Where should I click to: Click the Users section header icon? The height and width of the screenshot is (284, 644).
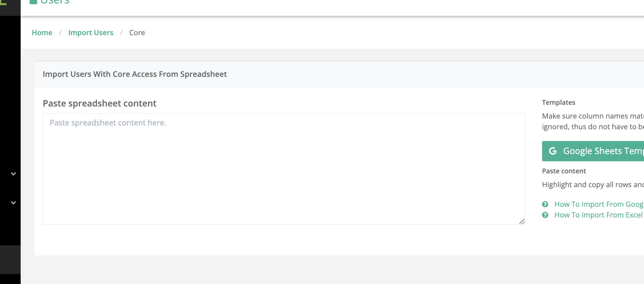point(33,2)
